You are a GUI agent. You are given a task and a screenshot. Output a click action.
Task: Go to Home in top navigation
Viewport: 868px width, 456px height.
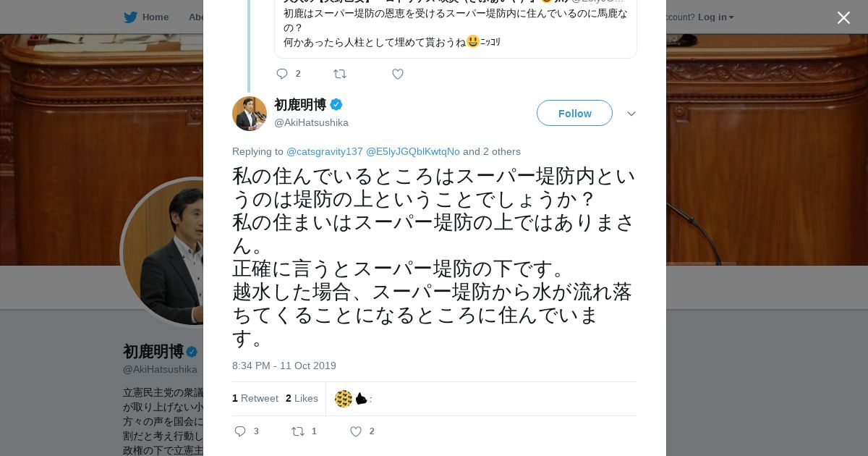(x=155, y=17)
